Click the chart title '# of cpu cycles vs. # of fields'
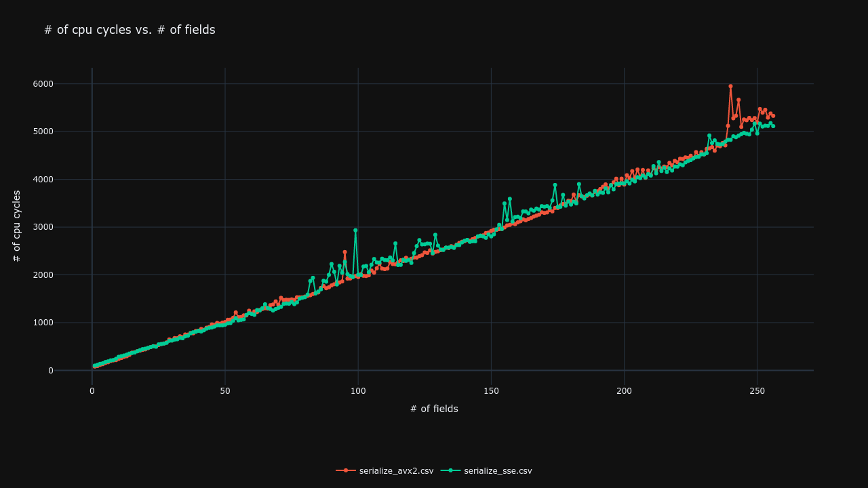Viewport: 868px width, 488px height. pyautogui.click(x=130, y=30)
